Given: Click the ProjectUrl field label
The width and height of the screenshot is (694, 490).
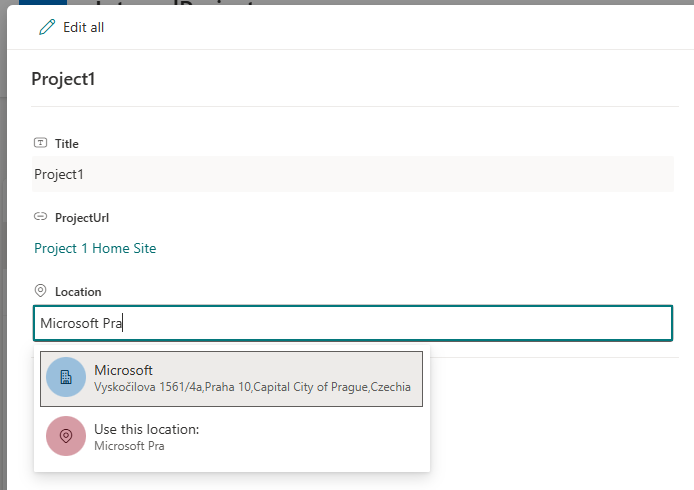Looking at the screenshot, I should point(82,217).
